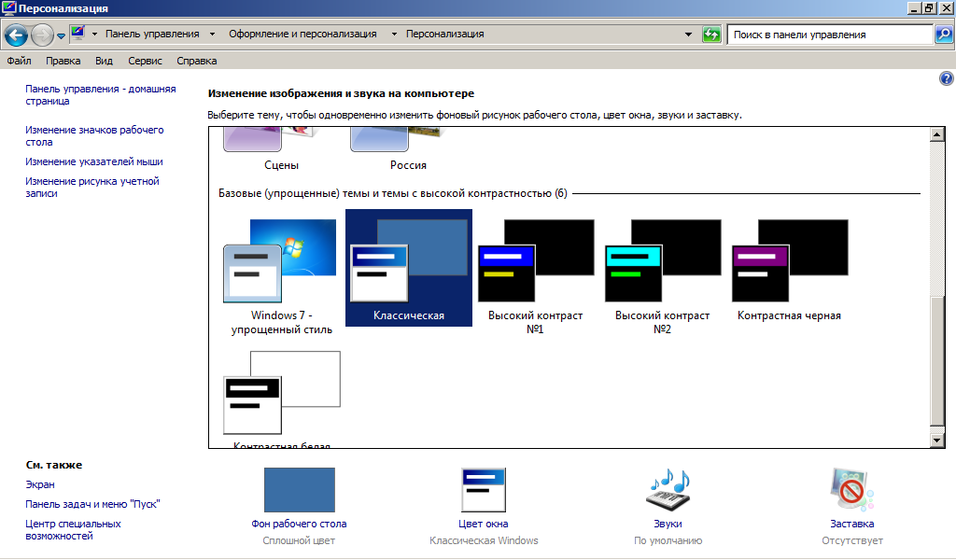This screenshot has height=560, width=956.
Task: Click the green Refresh button
Action: [711, 35]
